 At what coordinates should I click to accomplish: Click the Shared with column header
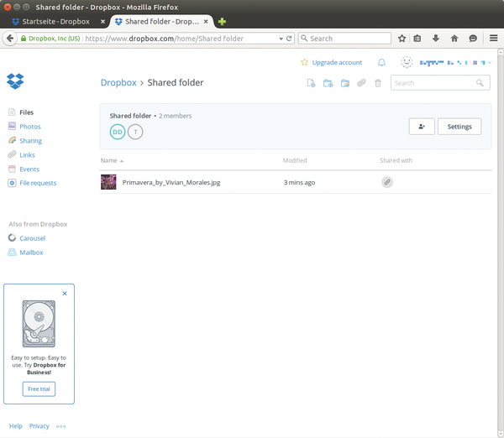(396, 160)
